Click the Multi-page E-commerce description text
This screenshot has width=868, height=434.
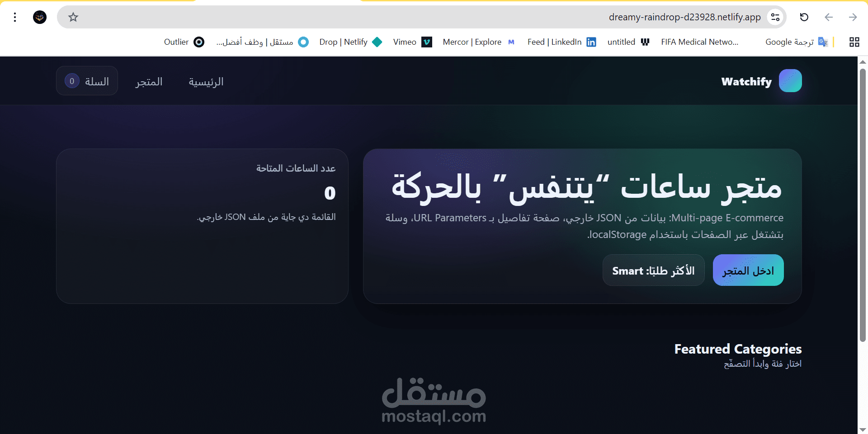tap(585, 226)
